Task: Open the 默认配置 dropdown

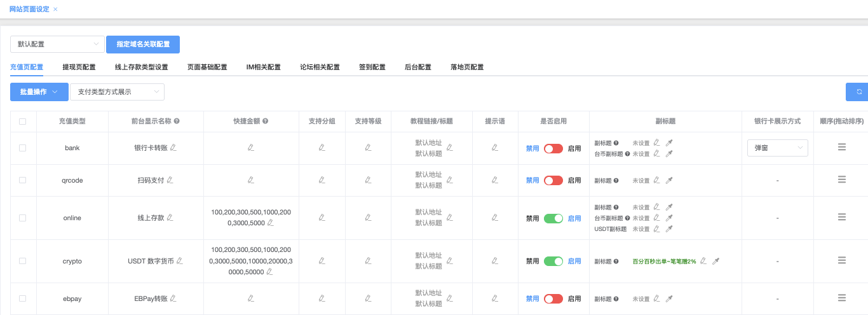Action: click(57, 45)
